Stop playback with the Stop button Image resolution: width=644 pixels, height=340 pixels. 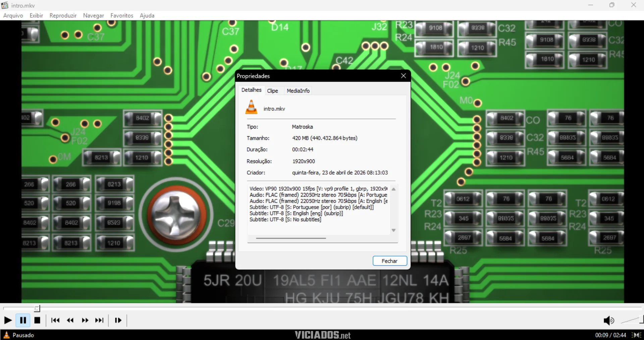point(37,320)
